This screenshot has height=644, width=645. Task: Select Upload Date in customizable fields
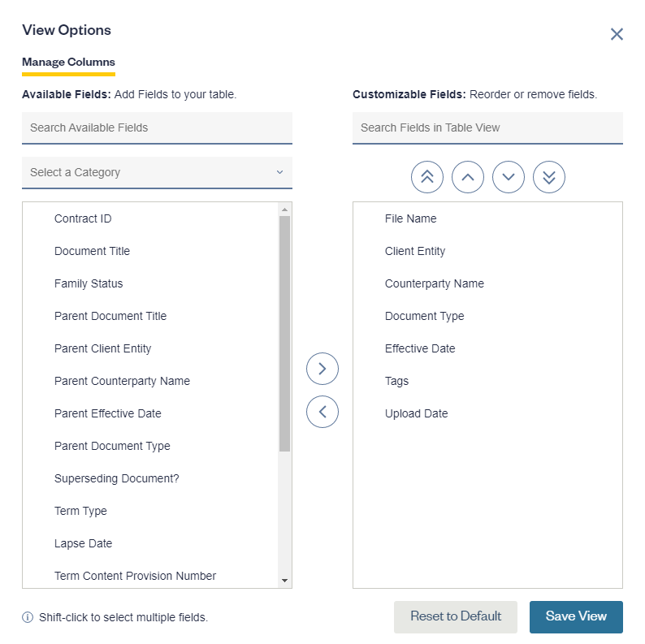click(416, 413)
